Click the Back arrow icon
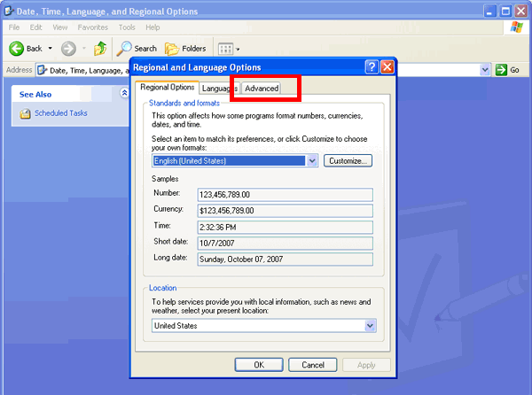 16,49
